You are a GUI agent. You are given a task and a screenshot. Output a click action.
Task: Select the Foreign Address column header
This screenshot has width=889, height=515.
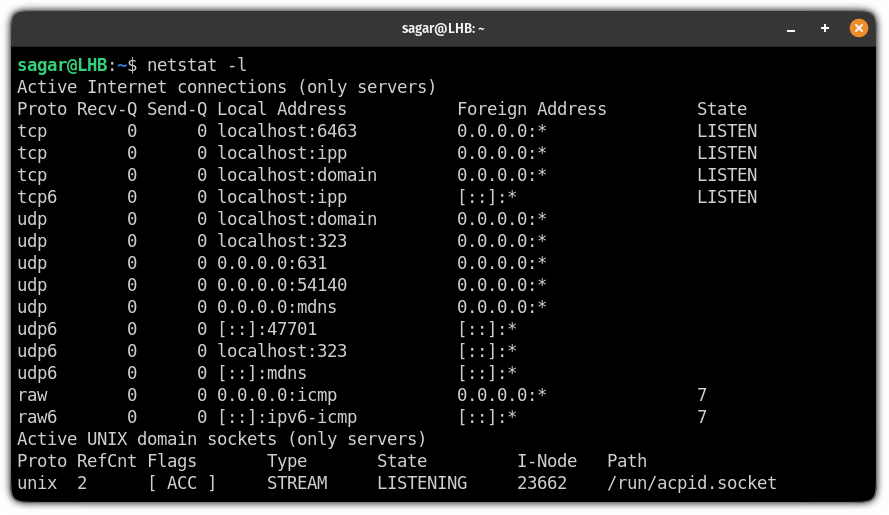point(532,109)
